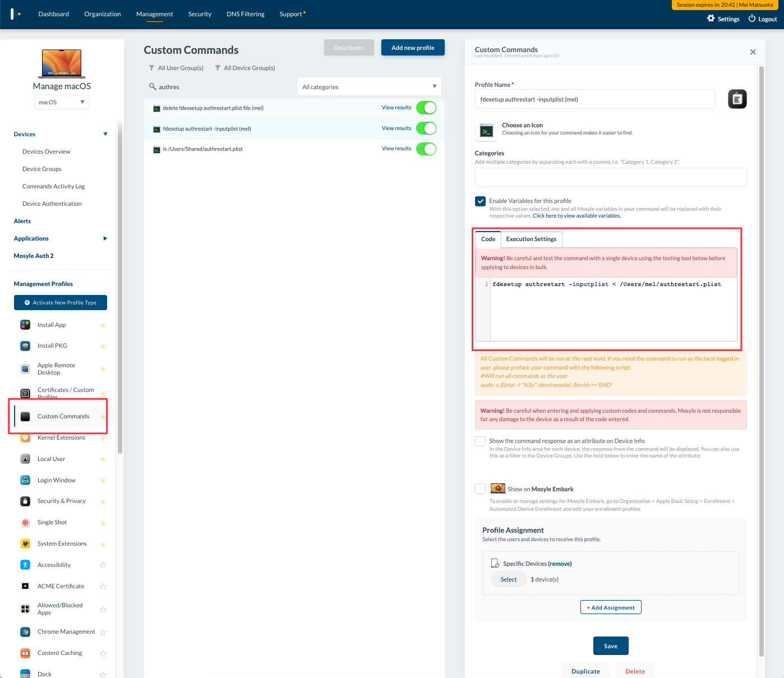Click Activate New Profile Type
The width and height of the screenshot is (784, 678).
pos(61,303)
